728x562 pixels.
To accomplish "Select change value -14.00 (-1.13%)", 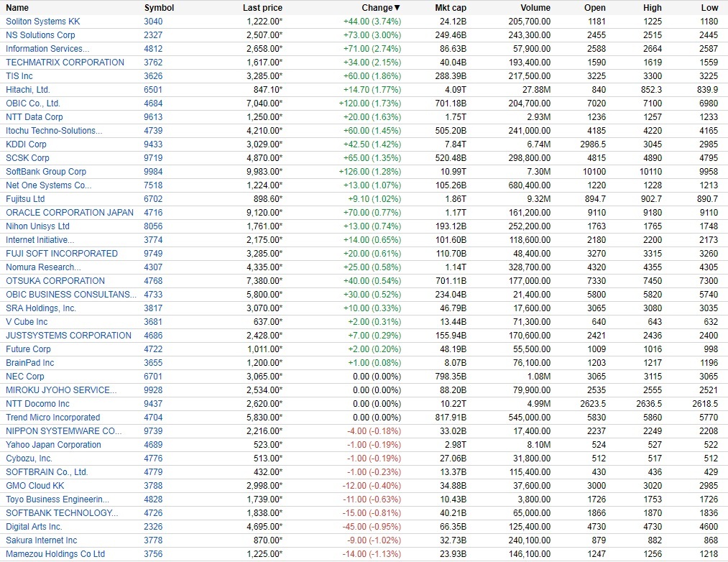I will (x=372, y=554).
